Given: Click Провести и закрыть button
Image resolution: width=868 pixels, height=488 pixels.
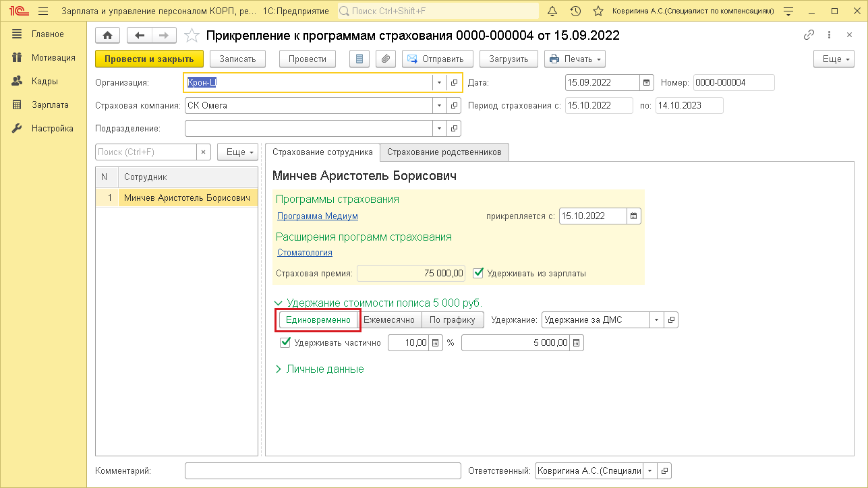Looking at the screenshot, I should pyautogui.click(x=149, y=59).
